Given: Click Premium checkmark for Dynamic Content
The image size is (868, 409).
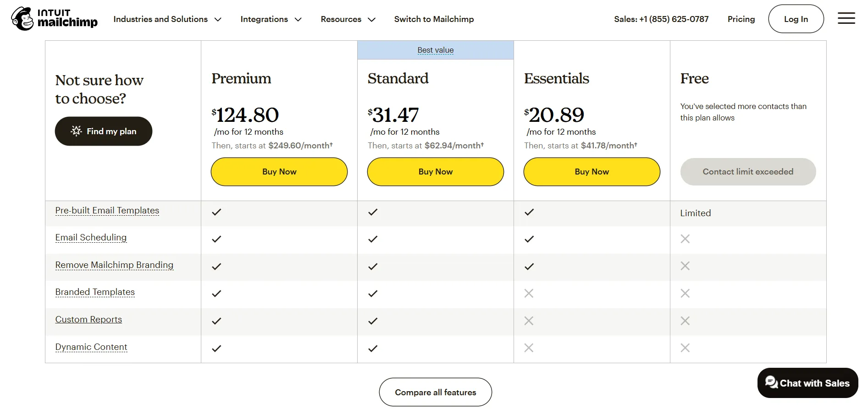Looking at the screenshot, I should click(x=216, y=349).
